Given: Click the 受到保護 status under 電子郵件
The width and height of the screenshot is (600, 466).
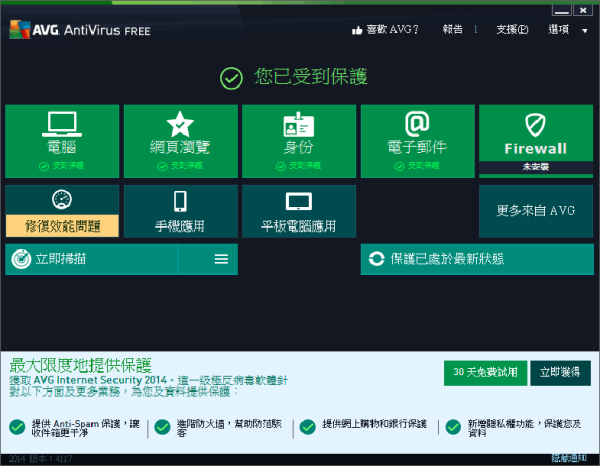Looking at the screenshot, I should (x=424, y=166).
